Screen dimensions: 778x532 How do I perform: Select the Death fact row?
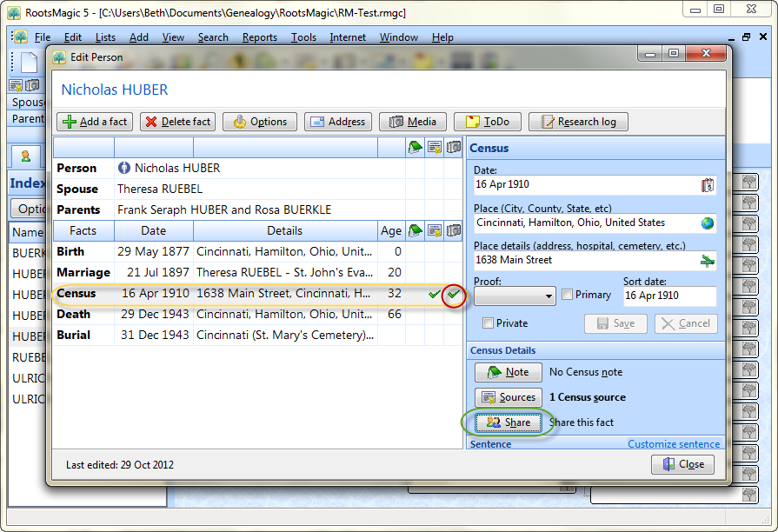pos(257,314)
